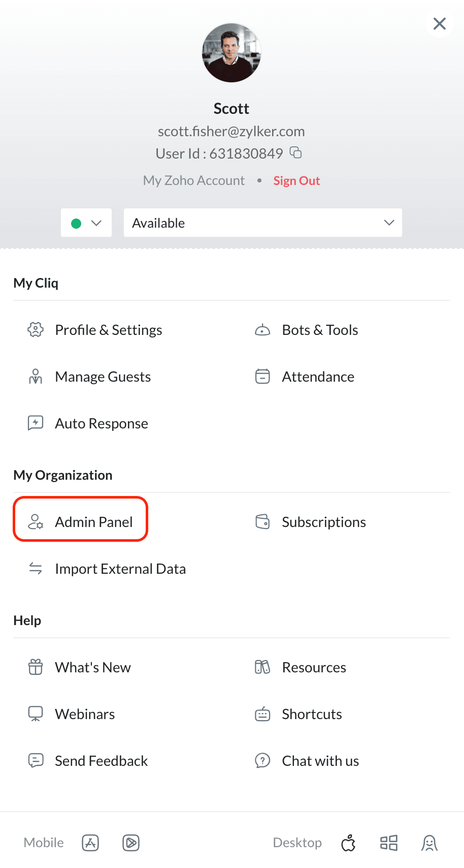Open Profile & Settings
Viewport: 464px width, 868px height.
(x=94, y=330)
